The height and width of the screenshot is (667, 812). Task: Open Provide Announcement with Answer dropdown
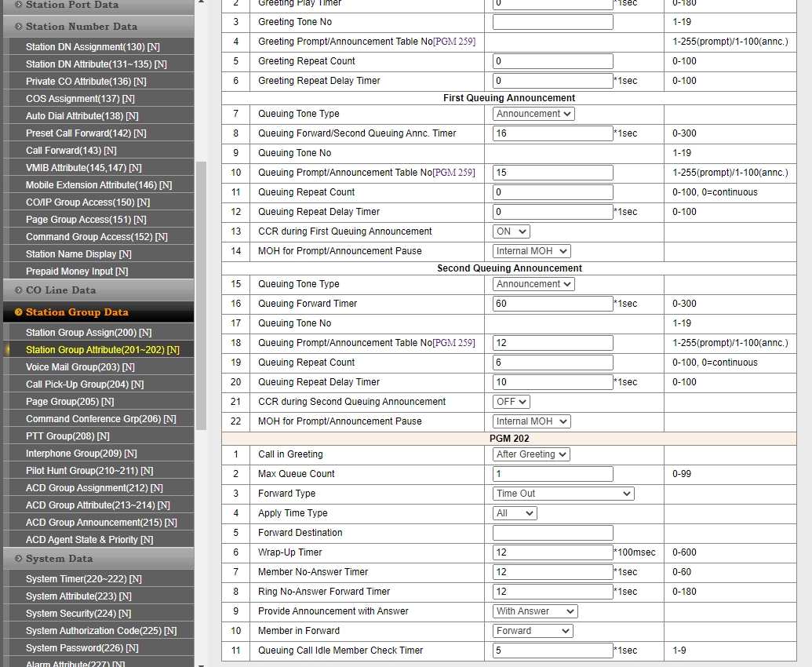(x=535, y=611)
